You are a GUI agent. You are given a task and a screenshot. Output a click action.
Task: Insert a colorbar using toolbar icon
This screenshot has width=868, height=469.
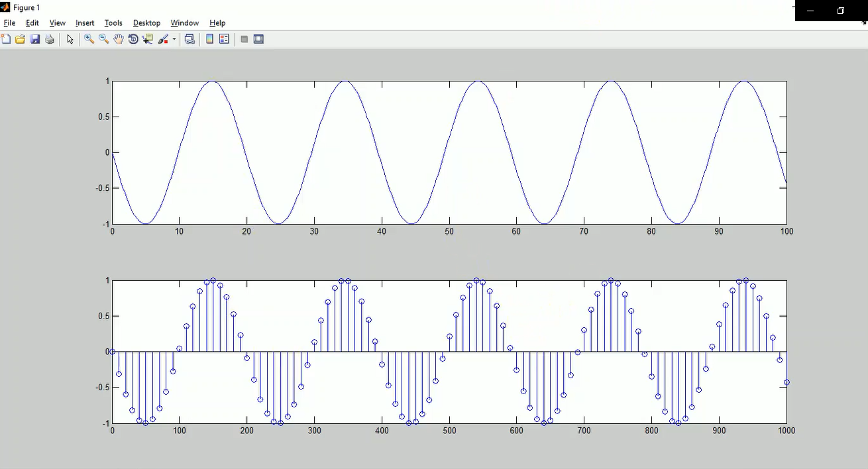(x=210, y=39)
